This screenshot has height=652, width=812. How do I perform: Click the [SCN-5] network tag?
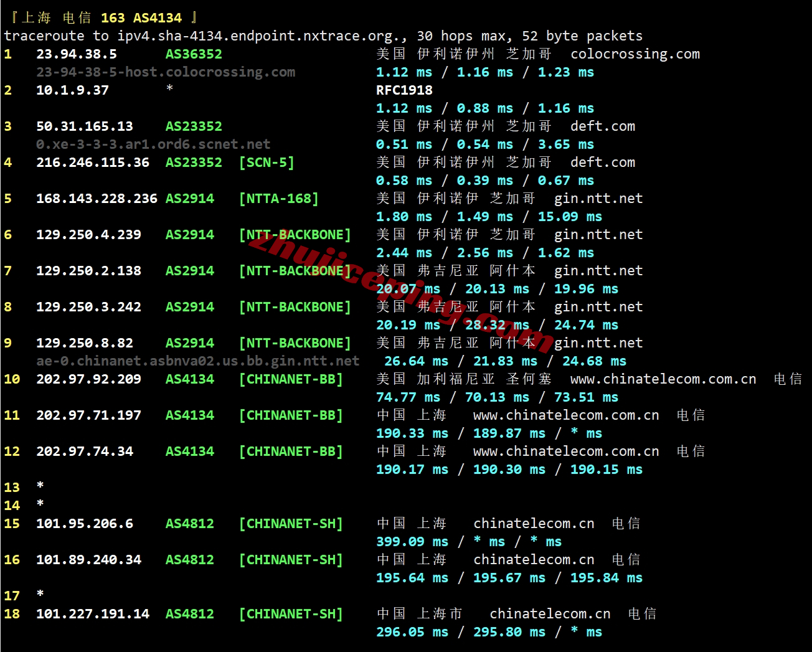click(x=267, y=163)
